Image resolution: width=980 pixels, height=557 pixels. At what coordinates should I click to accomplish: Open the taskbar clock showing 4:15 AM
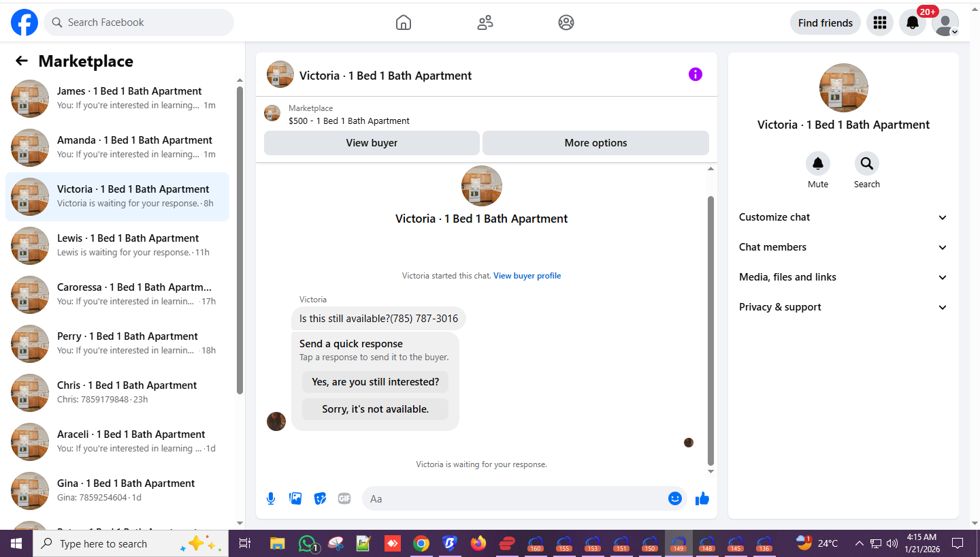coord(921,543)
